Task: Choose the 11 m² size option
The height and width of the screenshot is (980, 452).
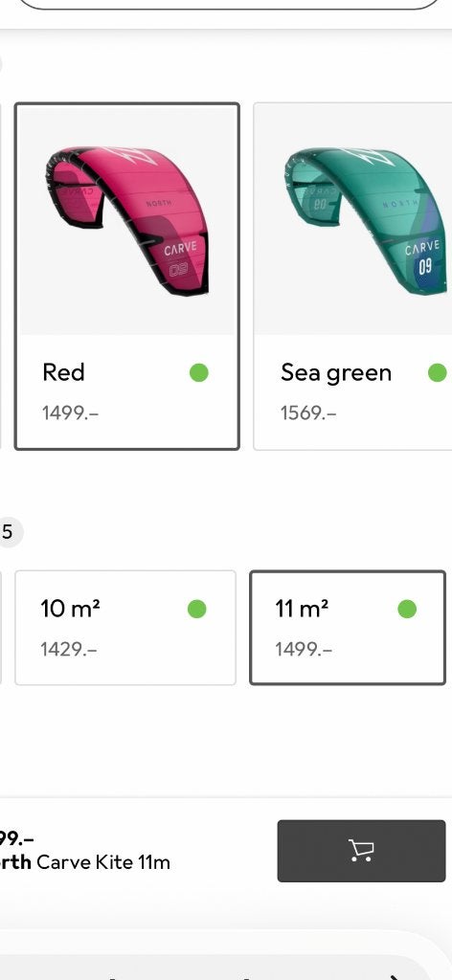Action: [348, 628]
